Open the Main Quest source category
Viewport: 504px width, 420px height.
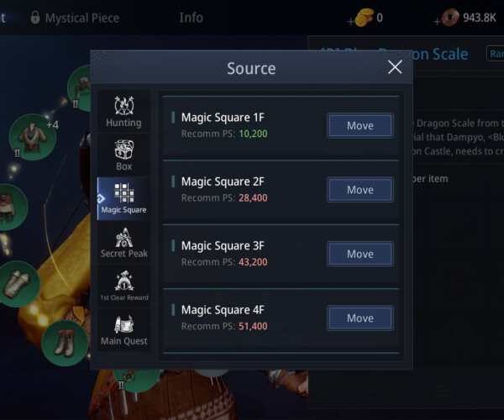[x=123, y=330]
